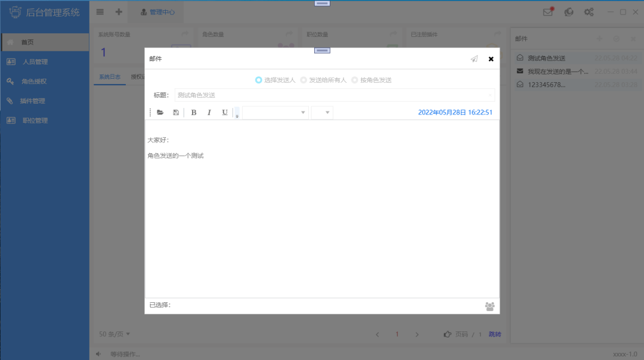The image size is (644, 360).
Task: Open 人员管理 in the sidebar
Action: [x=45, y=61]
